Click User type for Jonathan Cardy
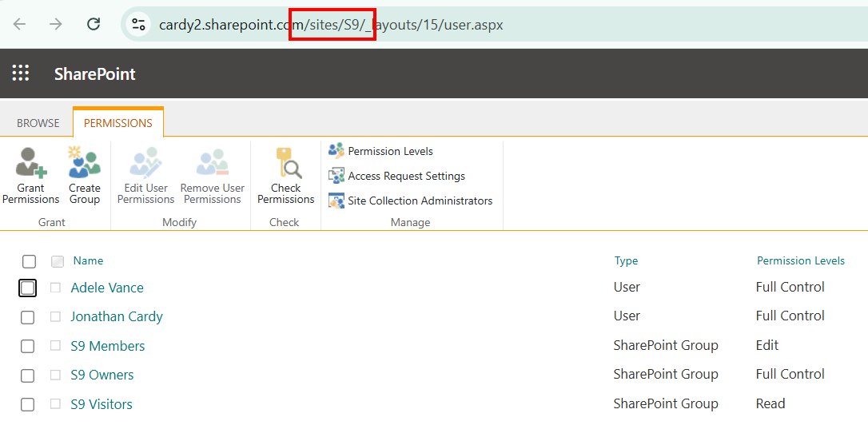This screenshot has height=429, width=868. click(627, 316)
